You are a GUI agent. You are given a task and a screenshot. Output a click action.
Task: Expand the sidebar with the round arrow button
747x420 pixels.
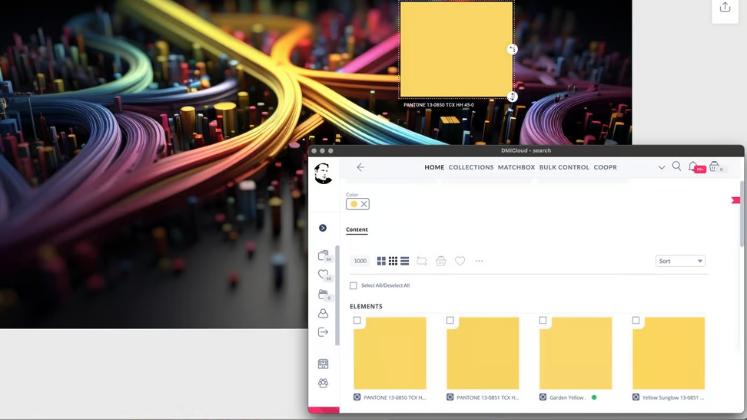323,228
